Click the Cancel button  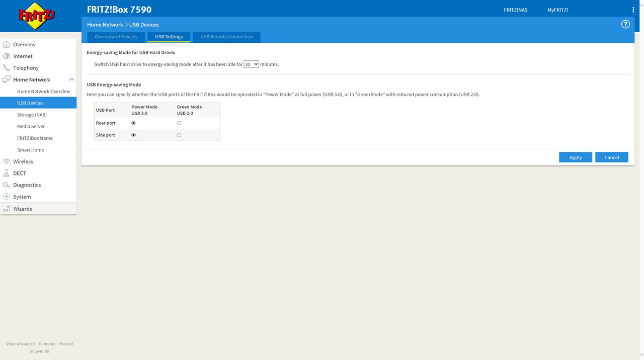[x=612, y=157]
